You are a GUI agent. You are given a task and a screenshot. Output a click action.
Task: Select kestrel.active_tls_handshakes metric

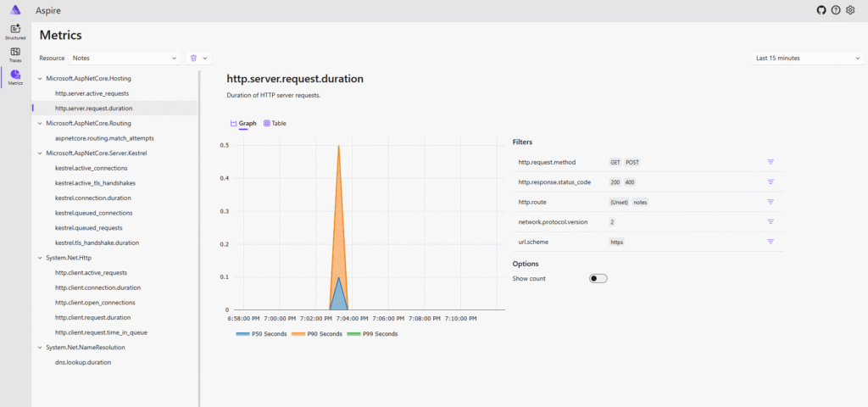[95, 183]
